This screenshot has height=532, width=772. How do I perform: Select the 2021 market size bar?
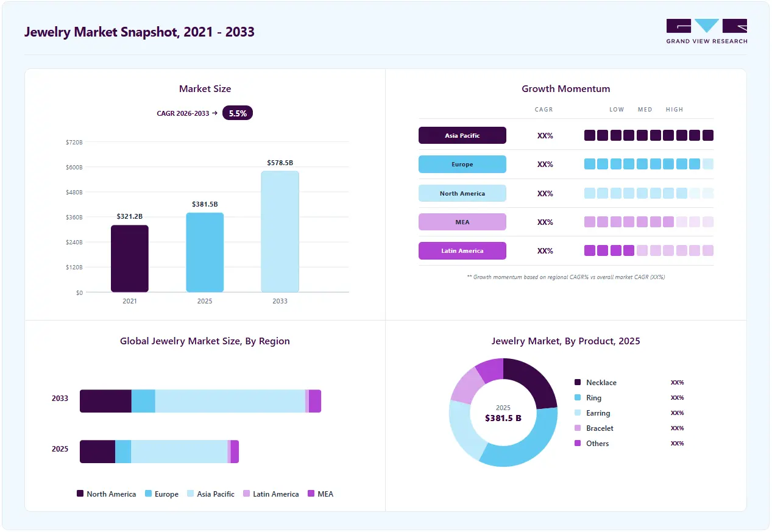click(130, 259)
